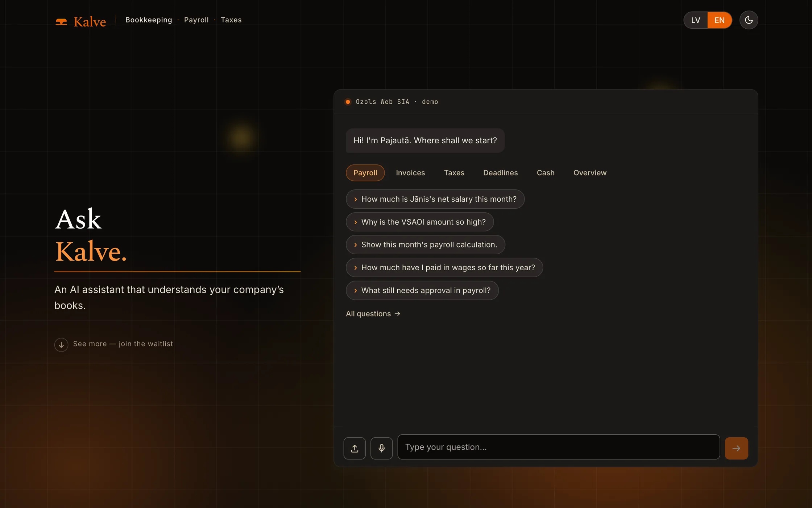The width and height of the screenshot is (812, 508).
Task: Expand 'Why is the VSAOI amount so high?'
Action: (420, 222)
